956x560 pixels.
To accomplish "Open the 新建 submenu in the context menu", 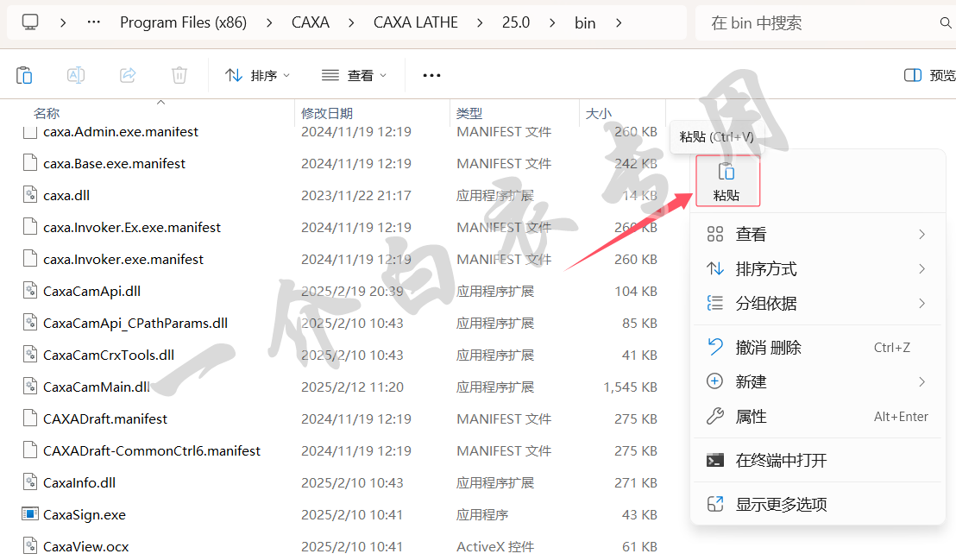I will [818, 382].
